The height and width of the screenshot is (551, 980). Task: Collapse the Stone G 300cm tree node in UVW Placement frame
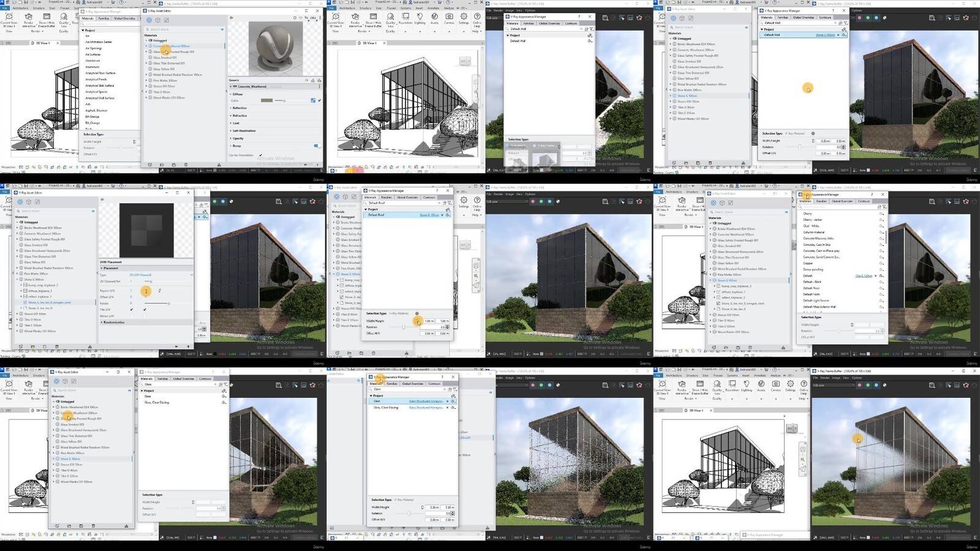[18, 279]
